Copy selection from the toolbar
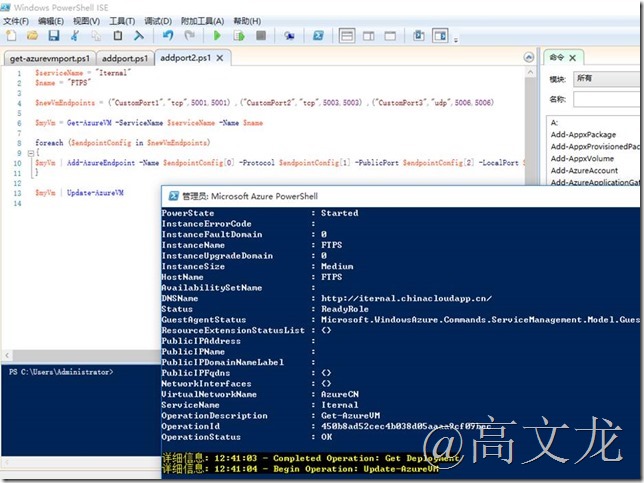 96,36
